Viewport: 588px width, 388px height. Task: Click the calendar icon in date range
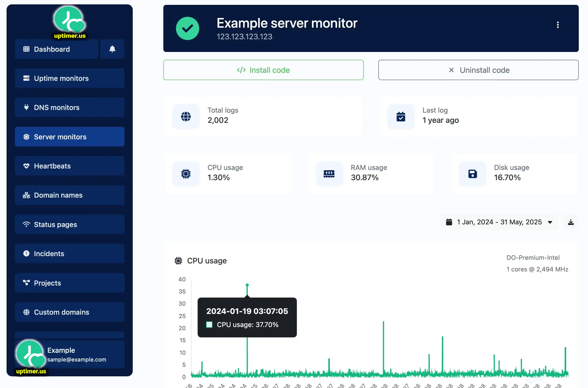point(449,222)
